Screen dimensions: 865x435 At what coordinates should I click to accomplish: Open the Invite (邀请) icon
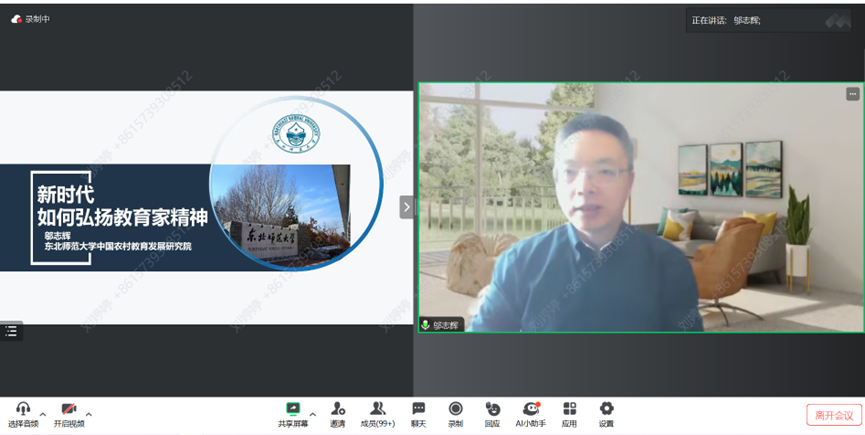[338, 410]
